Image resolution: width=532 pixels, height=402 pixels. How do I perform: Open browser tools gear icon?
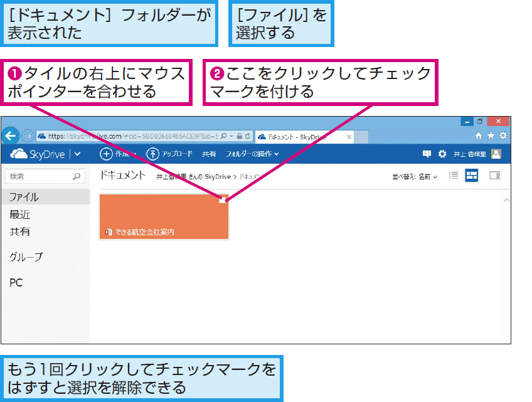pyautogui.click(x=503, y=135)
